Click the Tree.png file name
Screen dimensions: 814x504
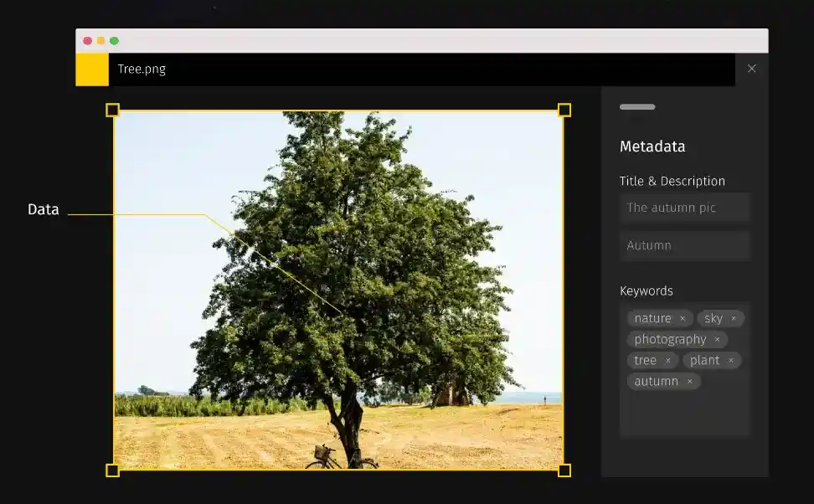142,69
